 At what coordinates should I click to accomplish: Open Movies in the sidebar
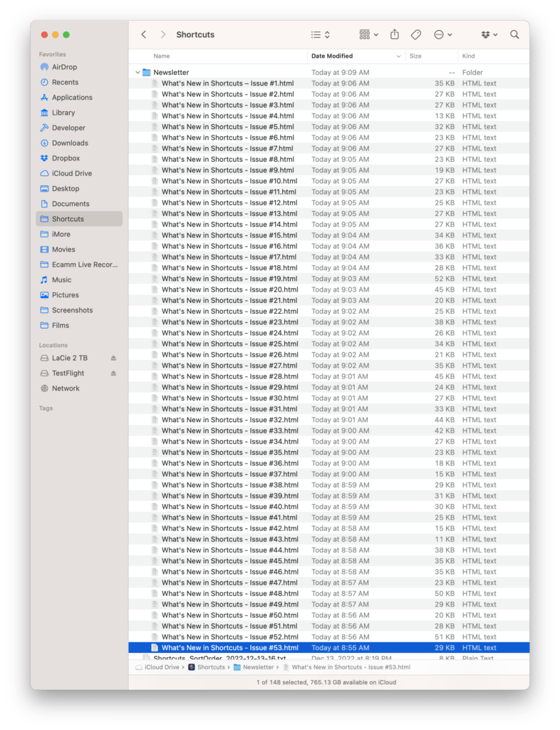79,250
